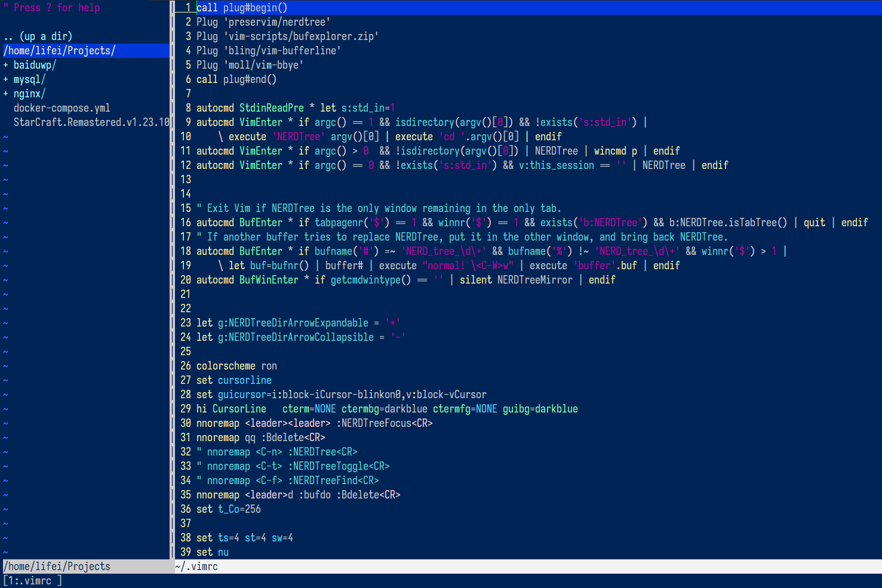Click the 'set ts=4 st=4 sw=4' line
Image resolution: width=882 pixels, height=588 pixels.
tap(245, 538)
